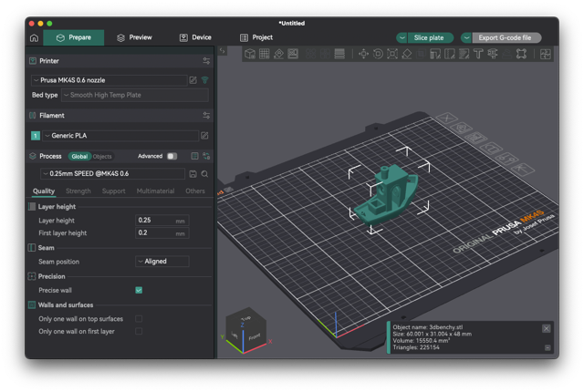The height and width of the screenshot is (392, 584).
Task: Click the Precision section header
Action: pos(51,276)
